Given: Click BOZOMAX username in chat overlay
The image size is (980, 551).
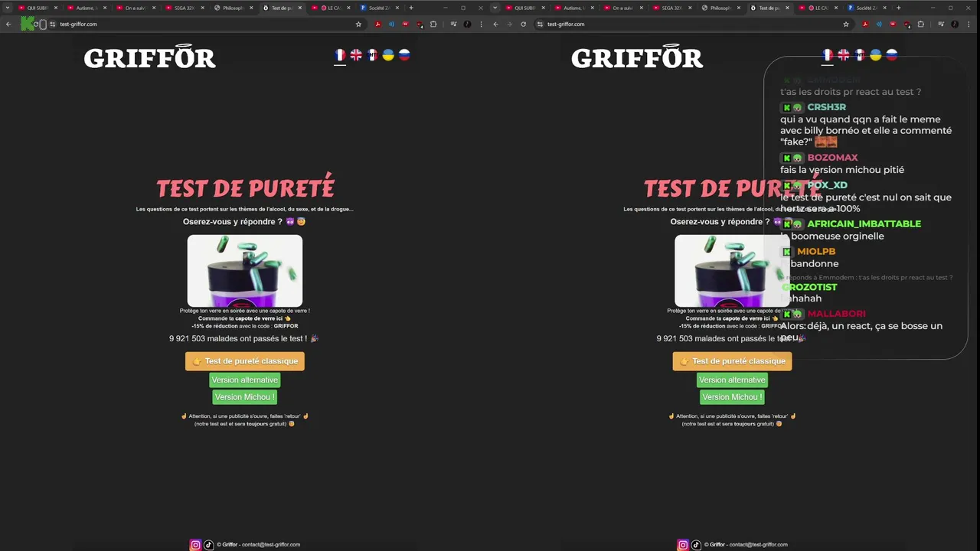Looking at the screenshot, I should 832,158.
